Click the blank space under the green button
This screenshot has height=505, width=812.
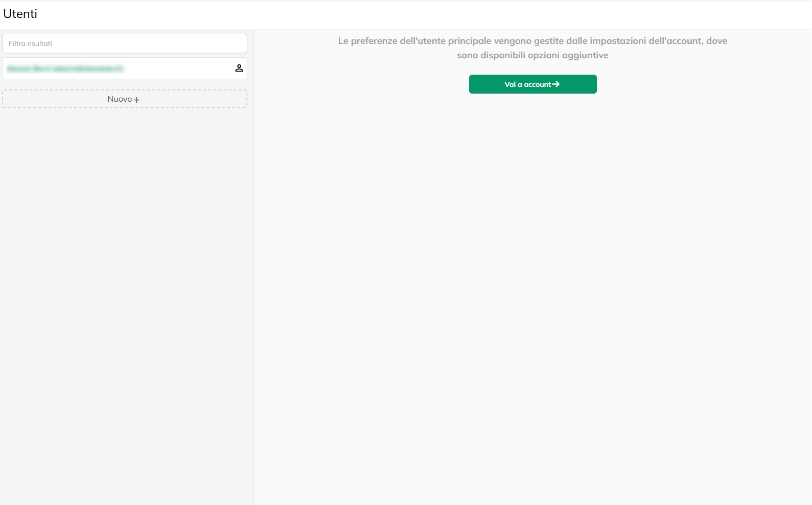coord(532,256)
